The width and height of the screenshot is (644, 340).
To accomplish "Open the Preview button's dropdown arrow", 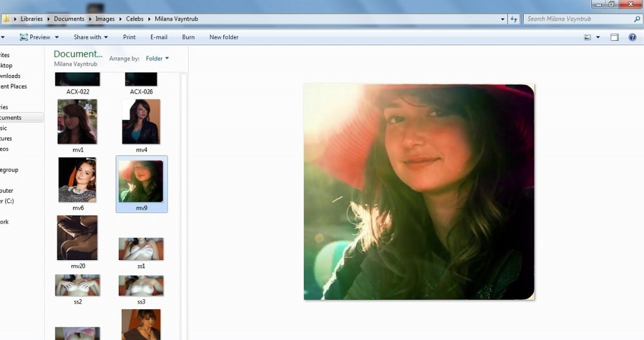I will (x=57, y=37).
